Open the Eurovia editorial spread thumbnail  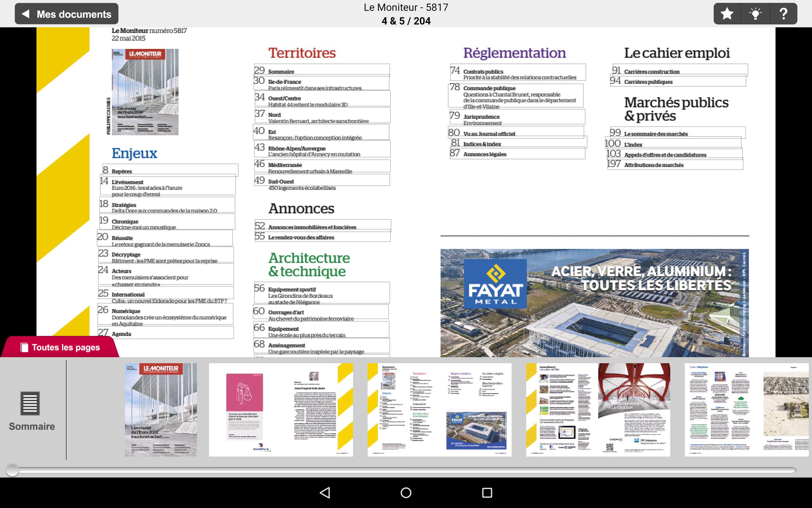coord(281,410)
